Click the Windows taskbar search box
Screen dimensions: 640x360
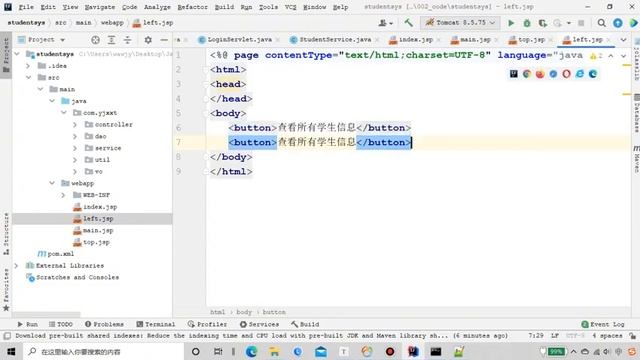[103, 351]
